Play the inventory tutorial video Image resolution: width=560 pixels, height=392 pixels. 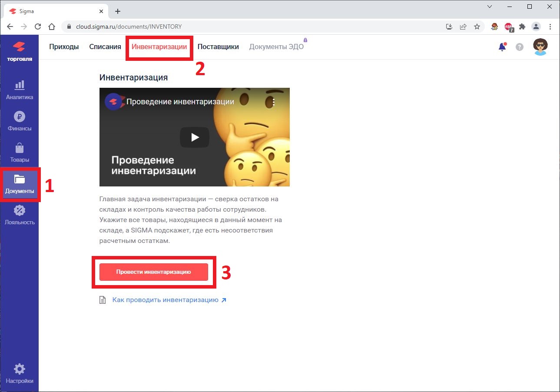pyautogui.click(x=194, y=137)
